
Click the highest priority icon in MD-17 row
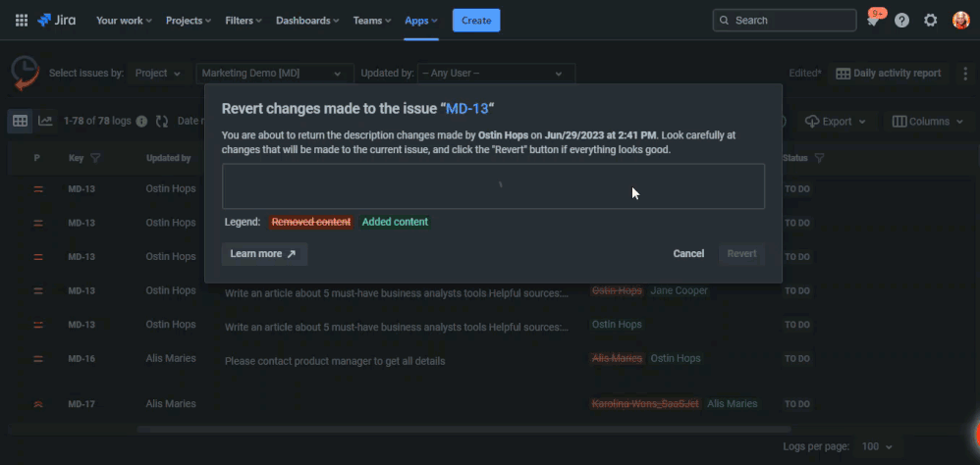[x=38, y=404]
